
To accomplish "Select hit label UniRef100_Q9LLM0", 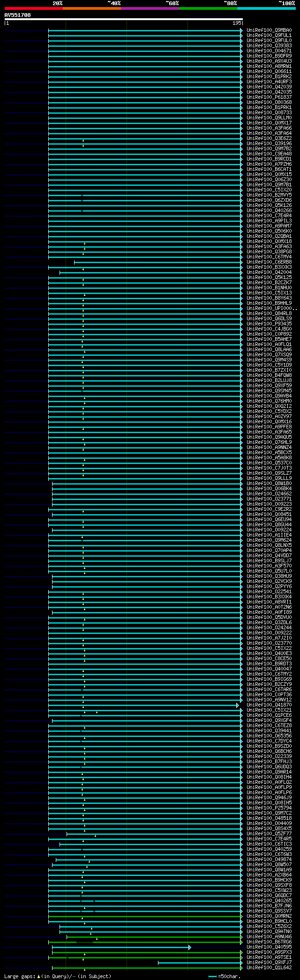I will pos(269,118).
